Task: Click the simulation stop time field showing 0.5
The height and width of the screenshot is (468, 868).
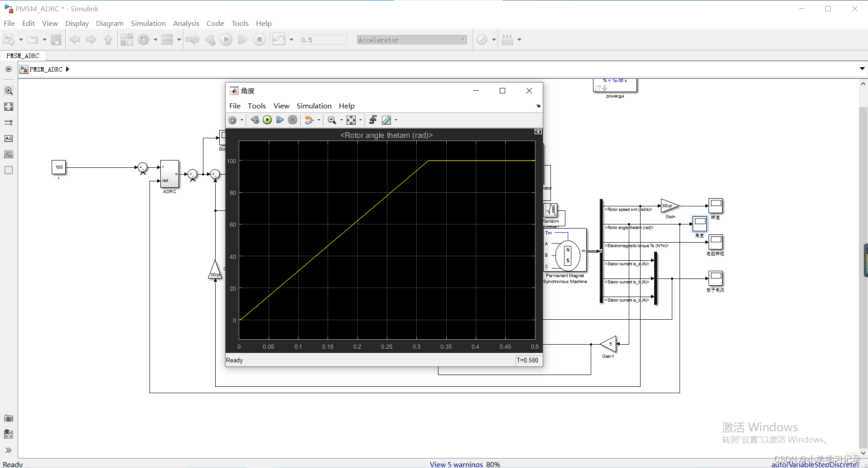Action: click(x=323, y=39)
